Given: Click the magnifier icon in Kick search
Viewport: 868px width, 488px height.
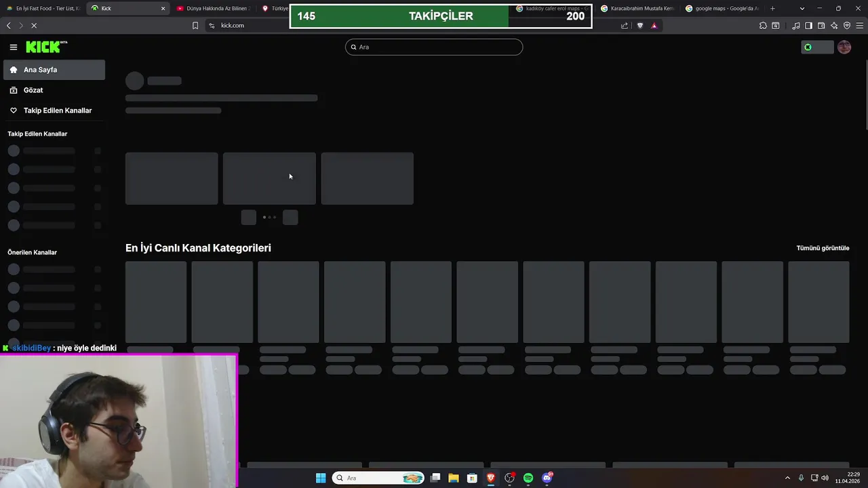Looking at the screenshot, I should (353, 47).
